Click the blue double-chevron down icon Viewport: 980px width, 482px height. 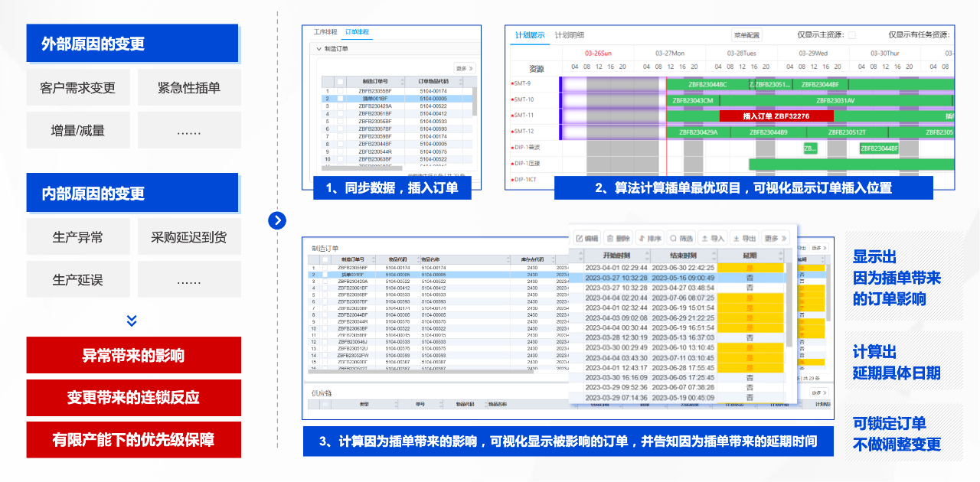coord(132,321)
